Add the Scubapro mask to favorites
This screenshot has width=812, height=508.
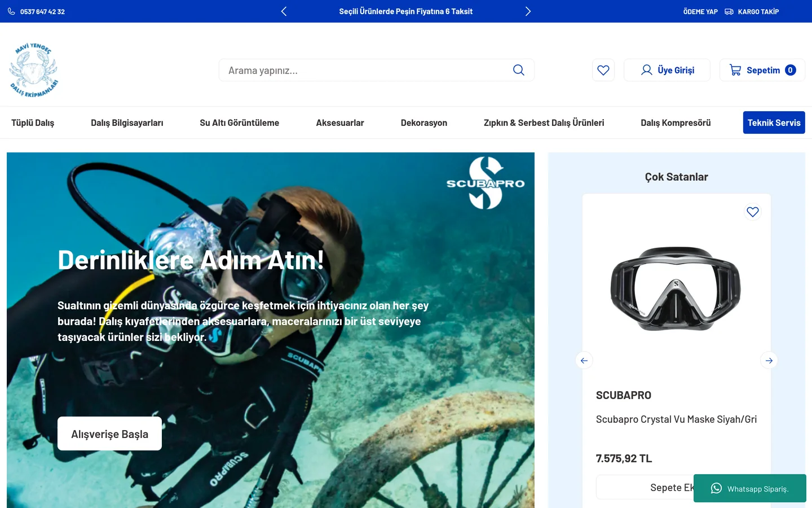pyautogui.click(x=753, y=212)
